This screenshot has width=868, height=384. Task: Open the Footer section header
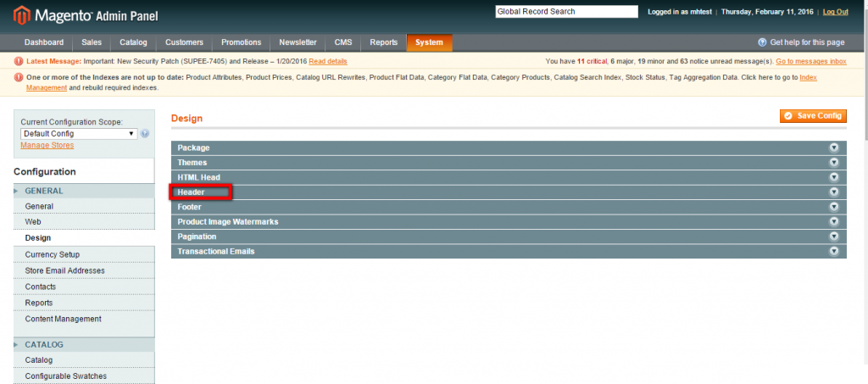tap(509, 207)
